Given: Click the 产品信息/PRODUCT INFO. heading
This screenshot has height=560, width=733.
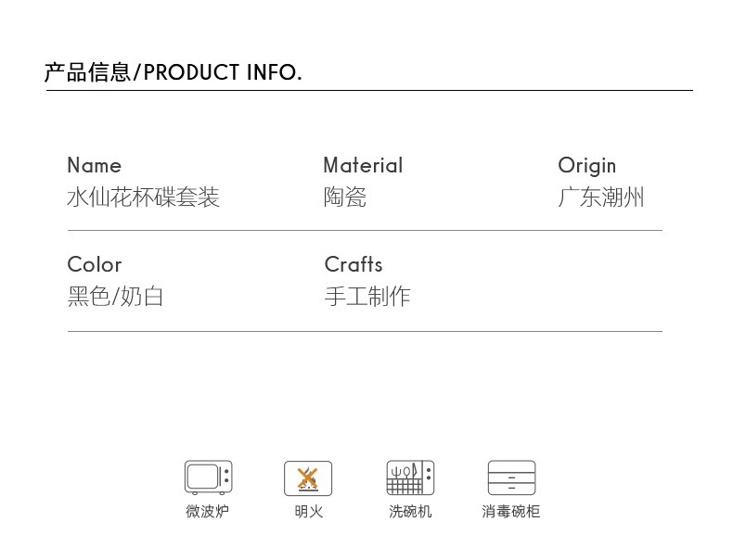Looking at the screenshot, I should [174, 72].
